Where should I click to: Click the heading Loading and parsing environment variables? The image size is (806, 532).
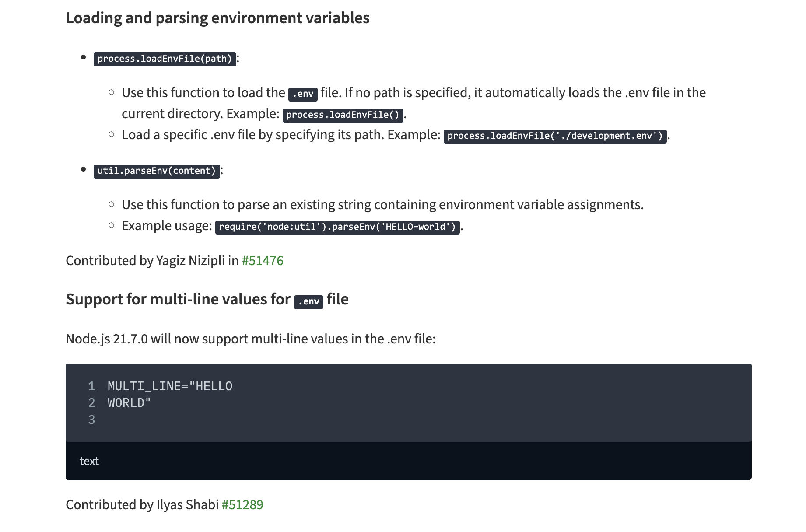(217, 18)
